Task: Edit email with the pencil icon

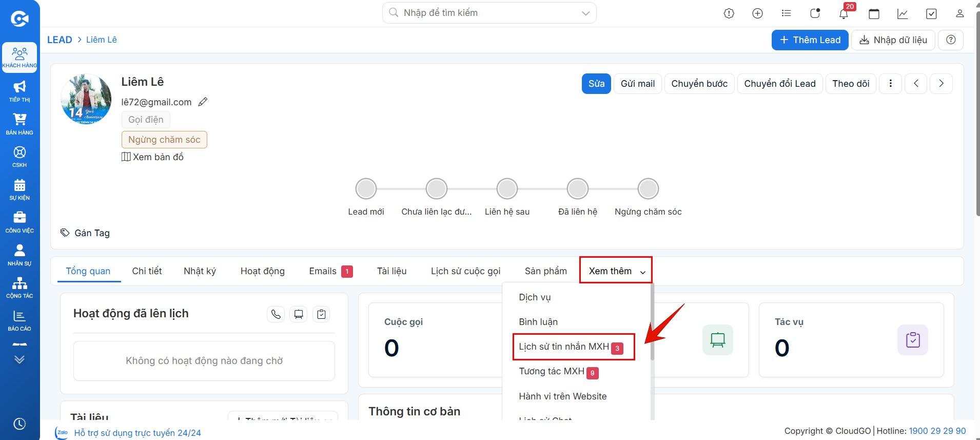Action: pos(203,102)
